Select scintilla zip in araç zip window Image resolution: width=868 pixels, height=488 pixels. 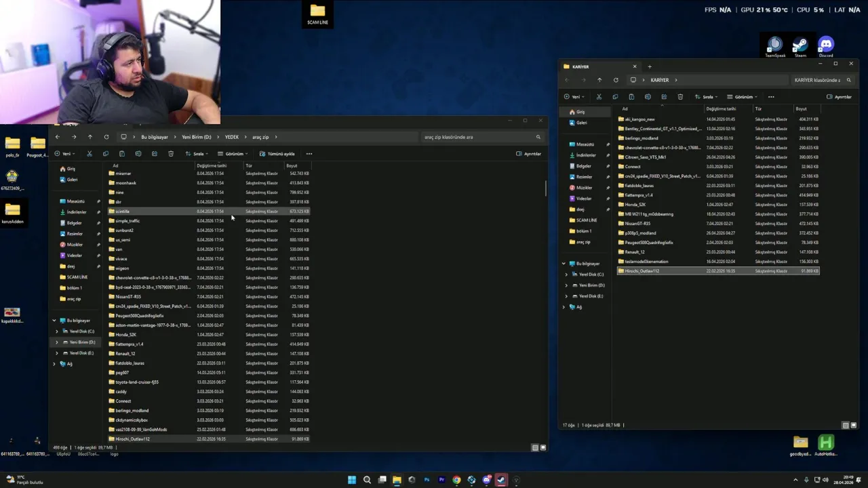coord(208,211)
